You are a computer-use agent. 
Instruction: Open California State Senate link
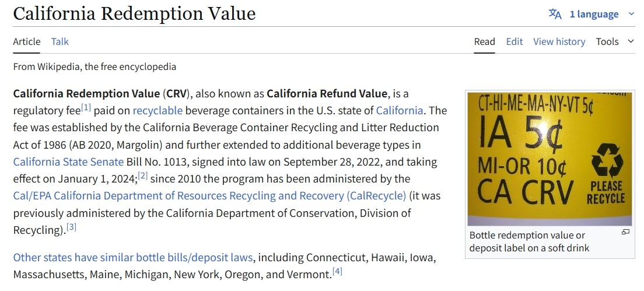[68, 162]
